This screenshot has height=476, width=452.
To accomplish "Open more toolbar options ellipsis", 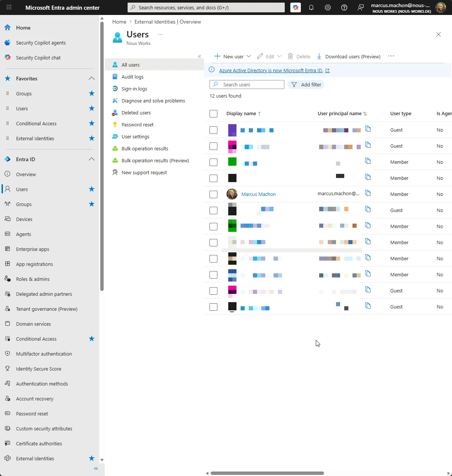I will click(x=391, y=56).
